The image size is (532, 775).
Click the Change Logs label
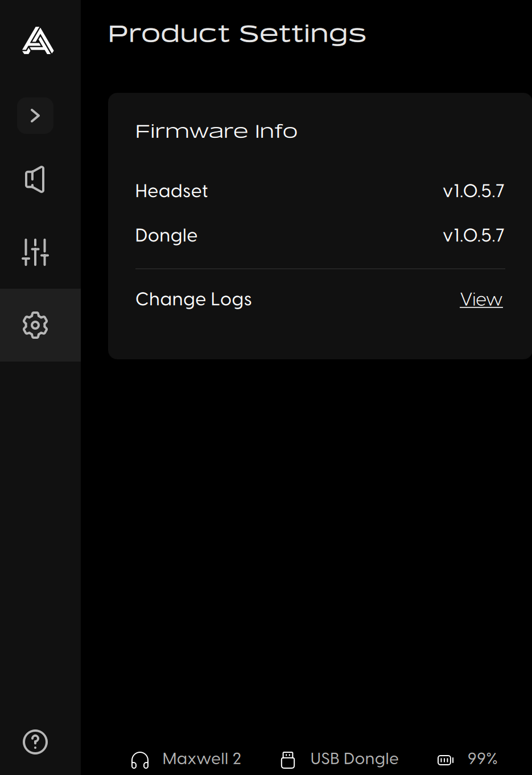coord(193,300)
